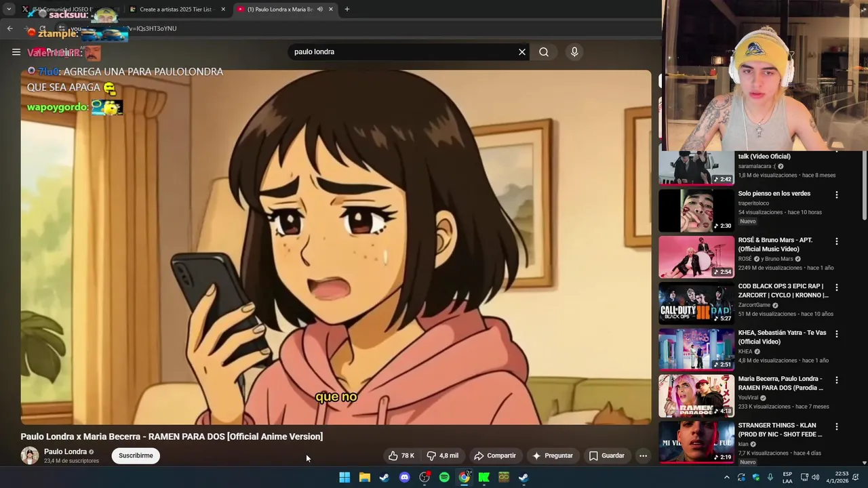Click the search magnifier button
The image size is (868, 488).
(x=544, y=52)
